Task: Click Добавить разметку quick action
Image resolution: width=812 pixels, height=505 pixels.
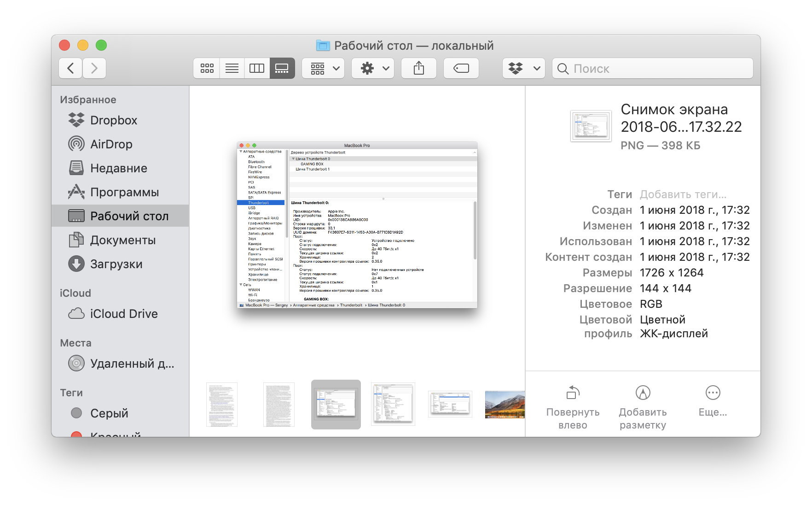Action: [643, 408]
